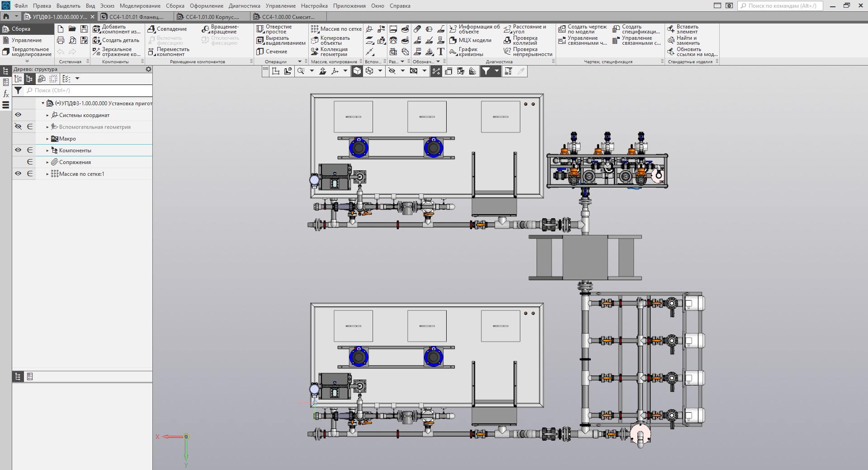Switch to the СС4-1.01.00 Корпус tab
868x470 pixels.
click(x=212, y=17)
